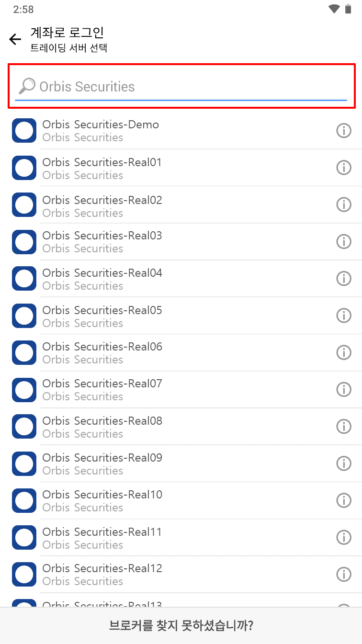Tap info icon beside Orbis Securities-Real07
362x644 pixels.
click(x=344, y=389)
